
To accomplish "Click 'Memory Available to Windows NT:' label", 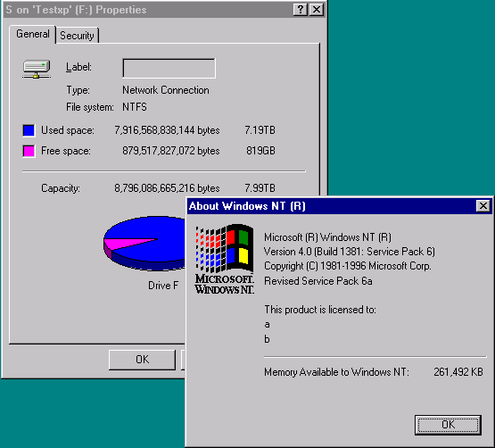I will (x=336, y=372).
